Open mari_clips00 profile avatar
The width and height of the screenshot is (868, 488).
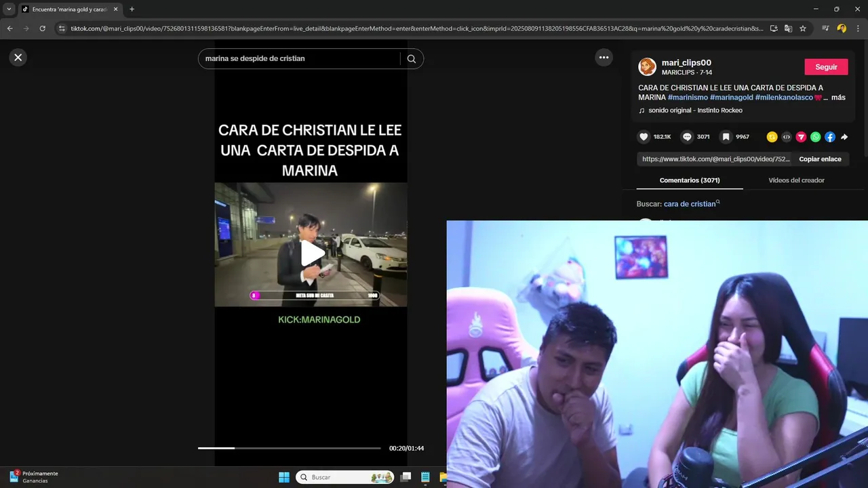648,66
